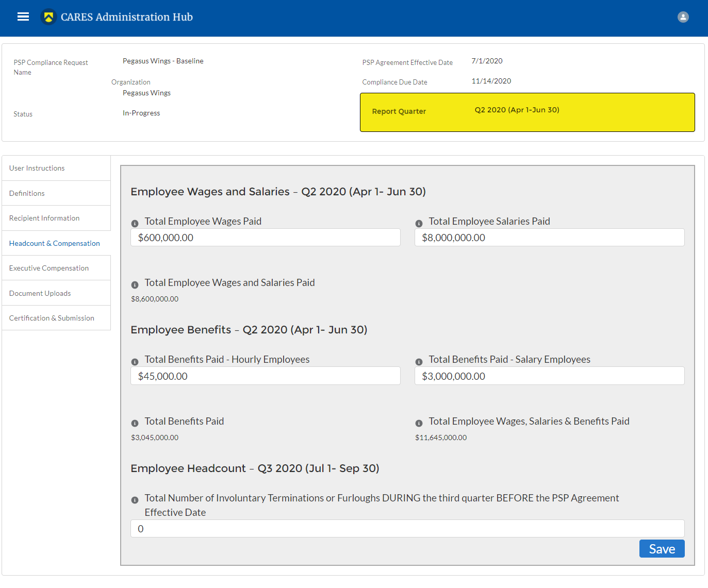The width and height of the screenshot is (708, 588).
Task: Navigate to Certification & Submission tab
Action: click(x=52, y=318)
